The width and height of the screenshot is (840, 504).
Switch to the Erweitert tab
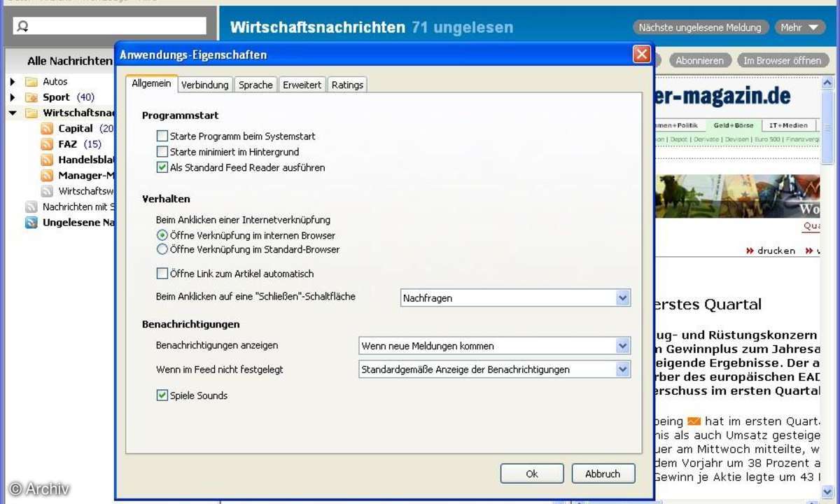pyautogui.click(x=302, y=85)
